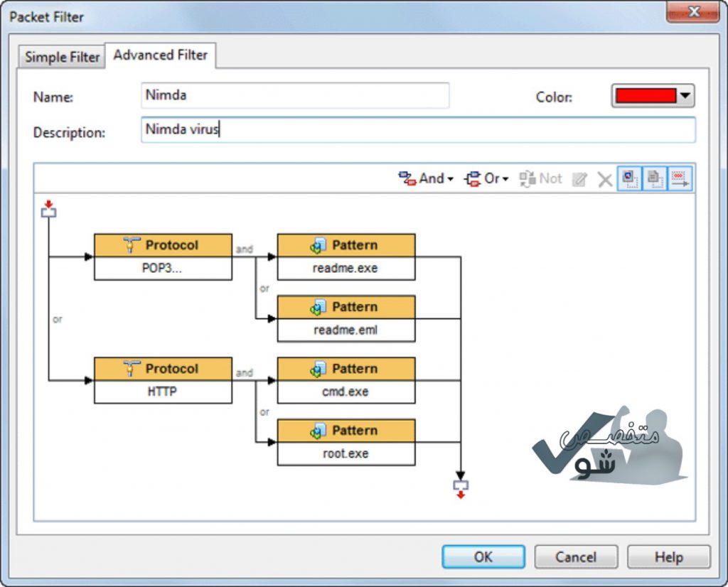Toggle the rightmost red-dotted arrow toolbar button
This screenshot has width=728, height=587.
click(x=680, y=178)
